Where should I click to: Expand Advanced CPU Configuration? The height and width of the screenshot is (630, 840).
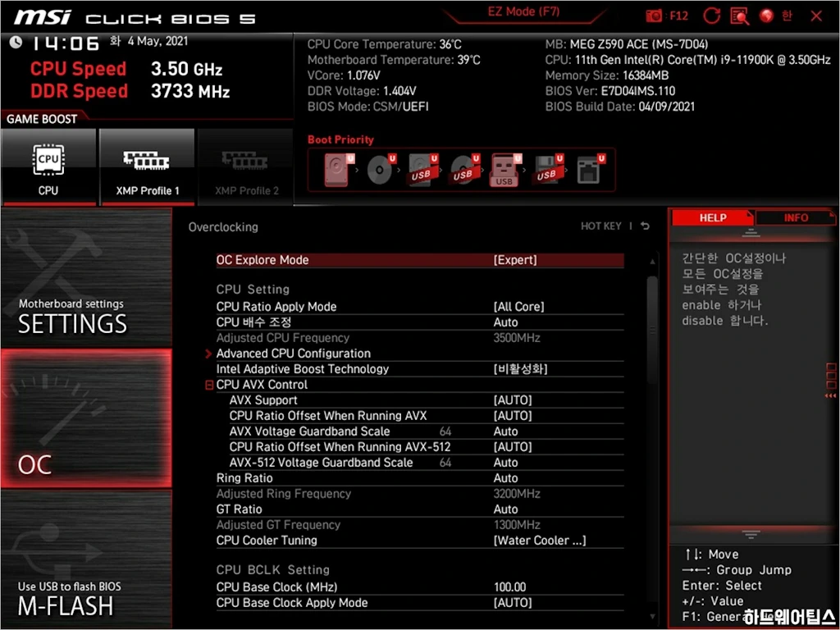click(420, 353)
